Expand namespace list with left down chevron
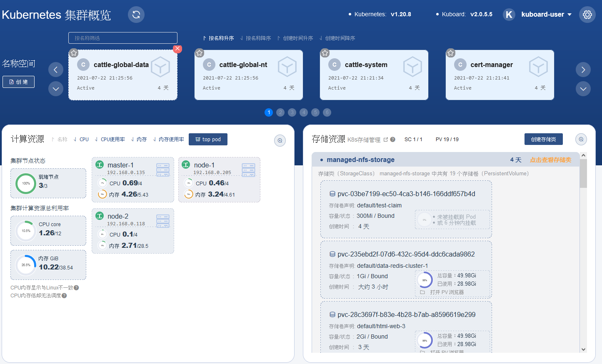 (56, 89)
